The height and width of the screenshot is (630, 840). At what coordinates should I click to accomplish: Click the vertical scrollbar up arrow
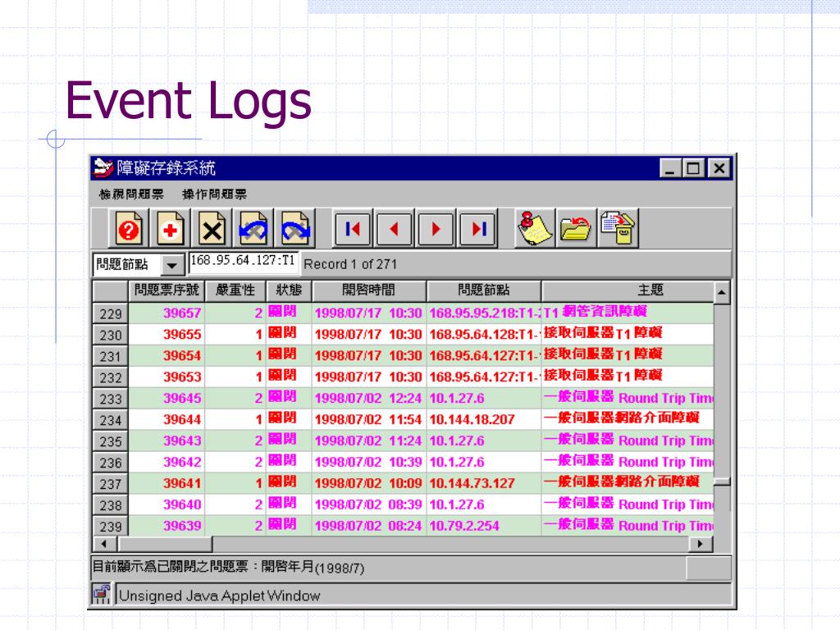tap(722, 293)
